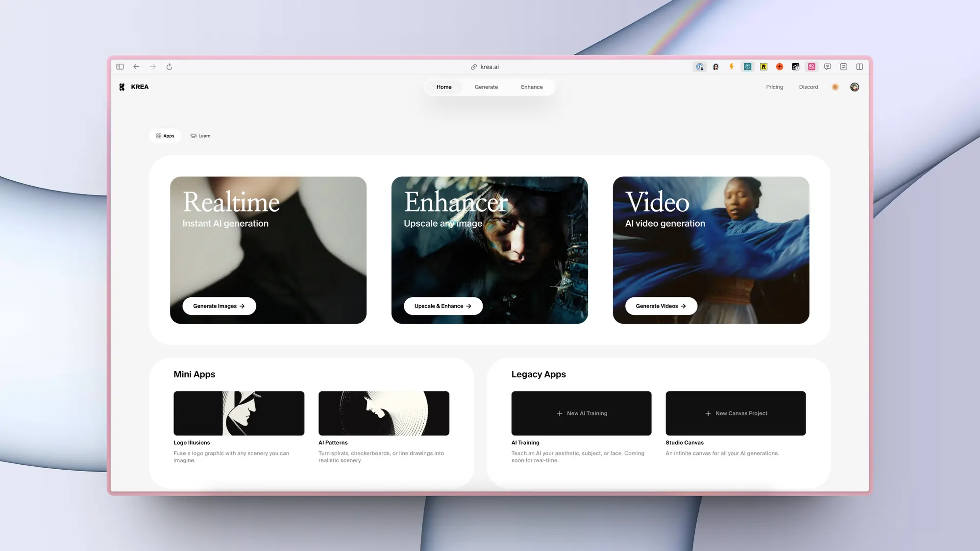Click the KREA logo
The image size is (980, 551).
pyautogui.click(x=134, y=87)
